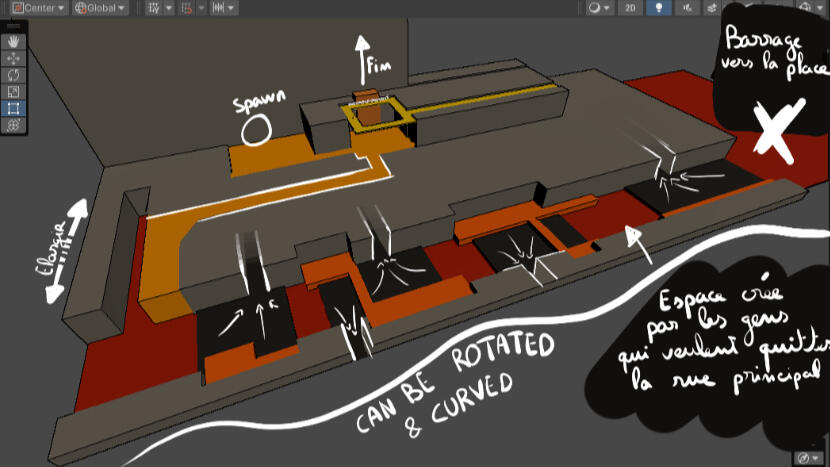Image resolution: width=830 pixels, height=467 pixels.
Task: Expand the grid snapping options arrow
Action: coord(167,8)
